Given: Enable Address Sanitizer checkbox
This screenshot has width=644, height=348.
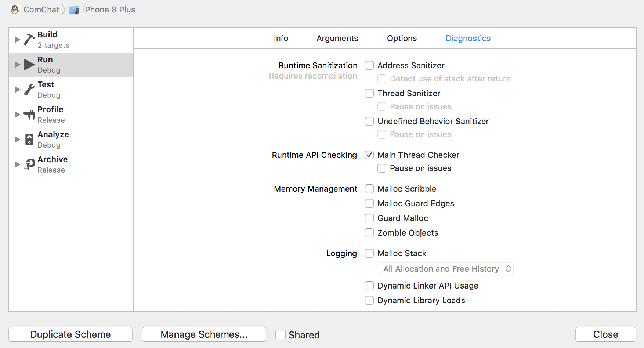Looking at the screenshot, I should [369, 65].
